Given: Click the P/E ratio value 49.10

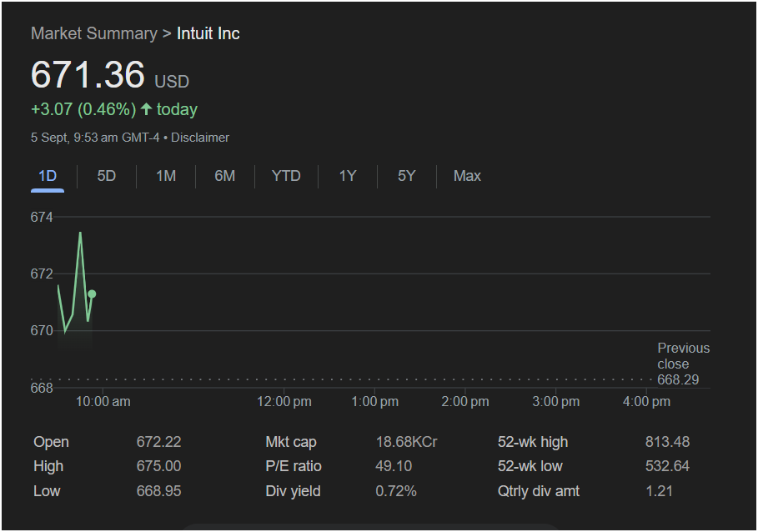Looking at the screenshot, I should point(394,466).
